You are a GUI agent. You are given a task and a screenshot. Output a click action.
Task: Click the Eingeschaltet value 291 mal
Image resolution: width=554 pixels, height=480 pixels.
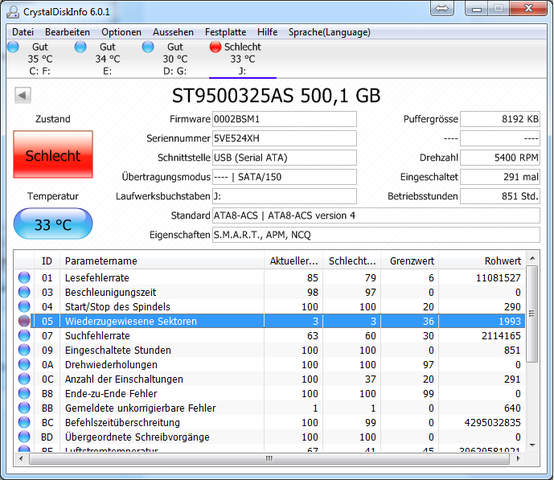tap(500, 177)
